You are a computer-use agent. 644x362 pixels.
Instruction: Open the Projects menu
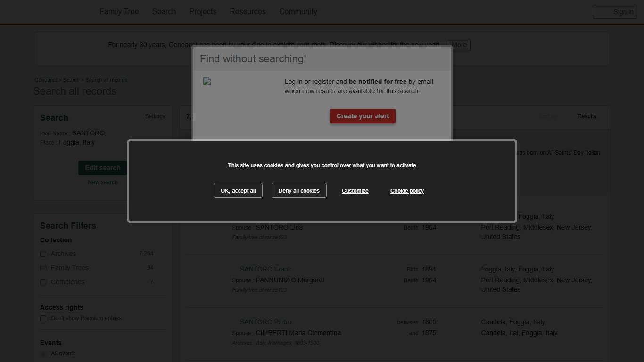coord(203,12)
